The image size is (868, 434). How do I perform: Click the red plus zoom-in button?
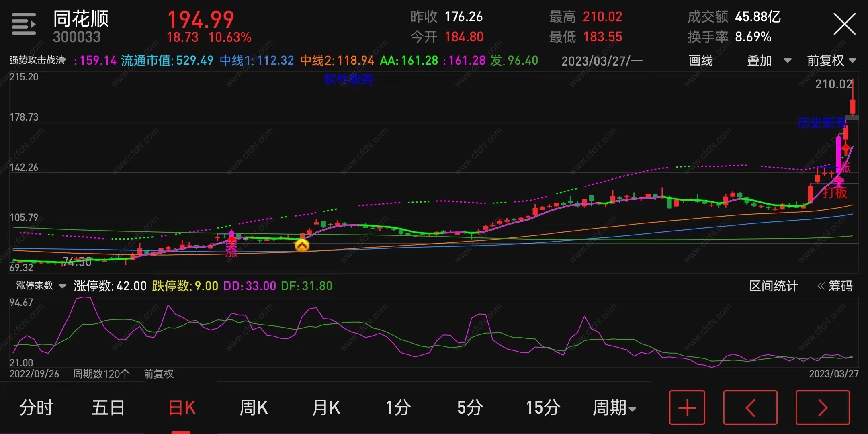click(x=687, y=407)
